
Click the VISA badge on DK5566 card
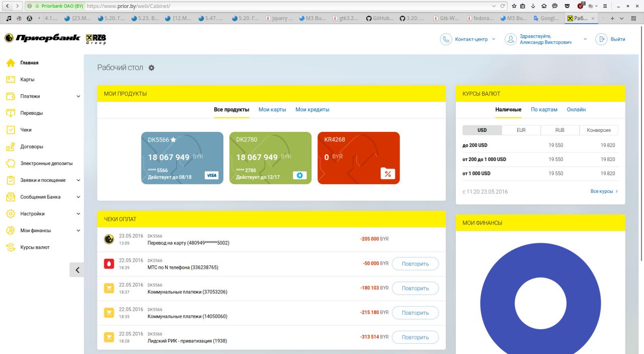pos(211,175)
